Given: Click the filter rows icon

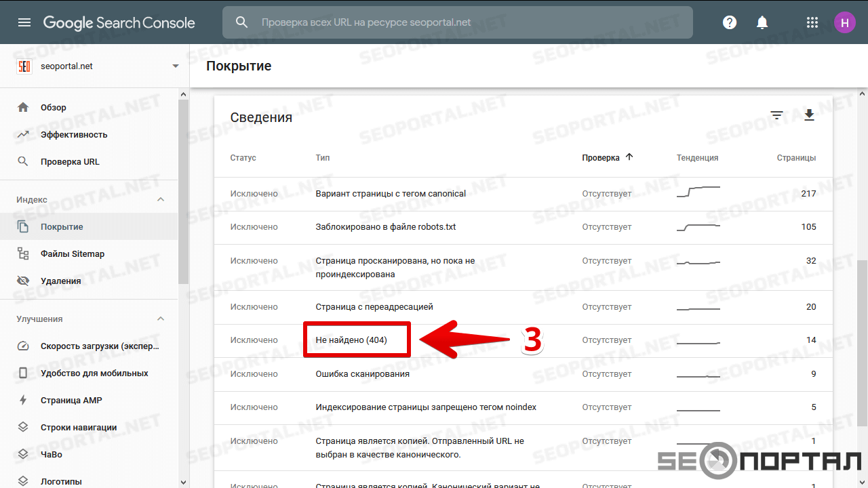Looking at the screenshot, I should pyautogui.click(x=777, y=116).
